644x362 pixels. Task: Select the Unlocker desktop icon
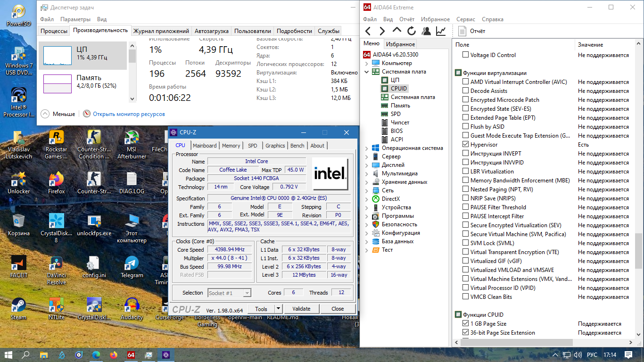click(19, 183)
